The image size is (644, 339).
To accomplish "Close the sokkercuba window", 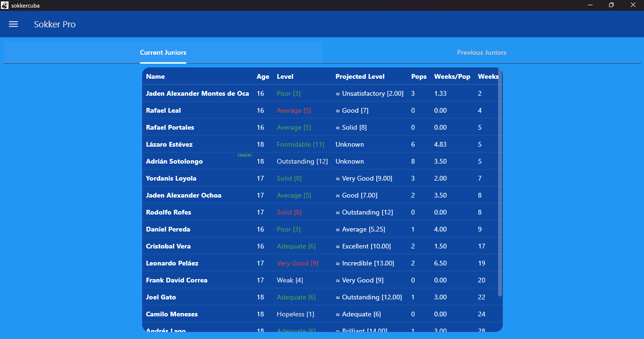I will (633, 5).
